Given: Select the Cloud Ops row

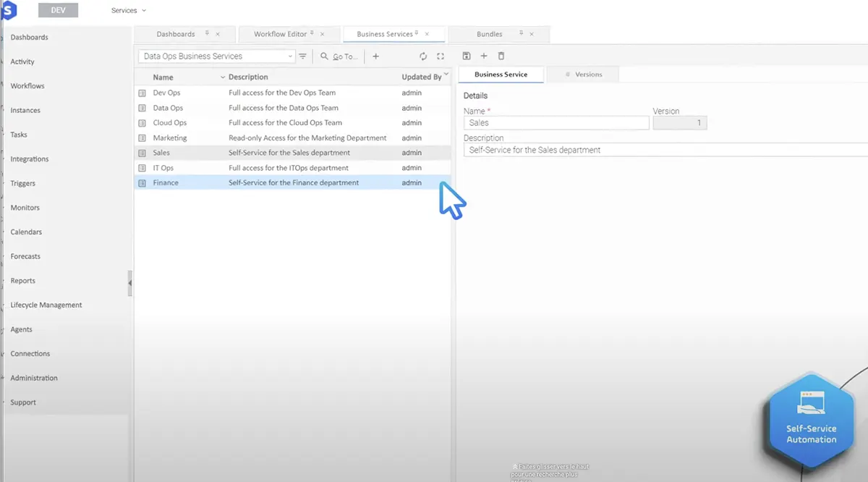Looking at the screenshot, I should pyautogui.click(x=292, y=123).
